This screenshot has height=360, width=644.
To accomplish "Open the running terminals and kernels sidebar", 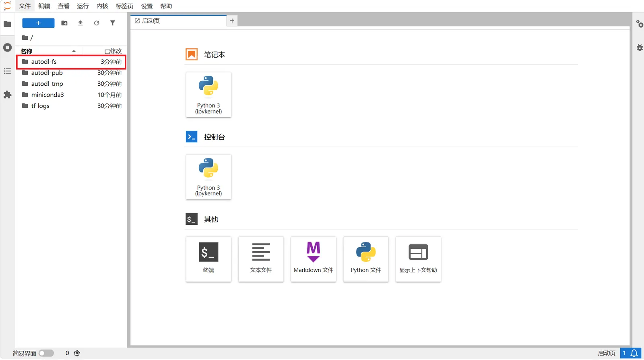I will tap(7, 48).
